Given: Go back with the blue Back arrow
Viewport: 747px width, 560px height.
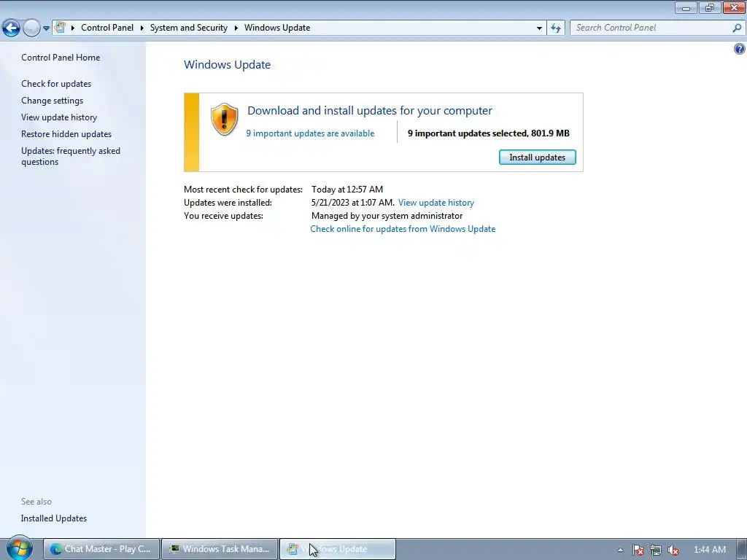Looking at the screenshot, I should tap(11, 28).
